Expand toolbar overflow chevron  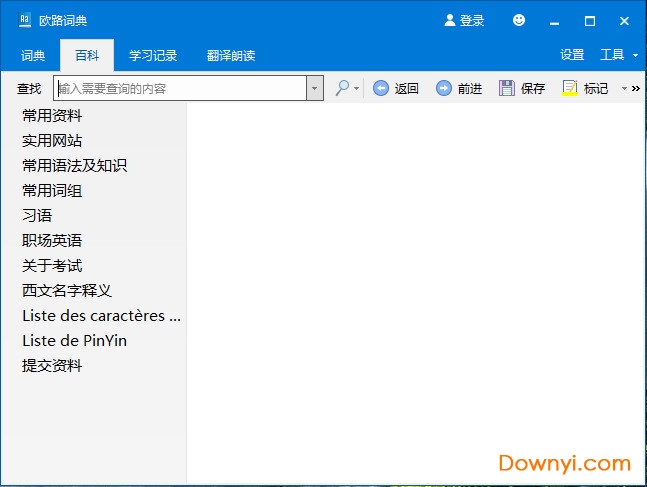pyautogui.click(x=636, y=88)
